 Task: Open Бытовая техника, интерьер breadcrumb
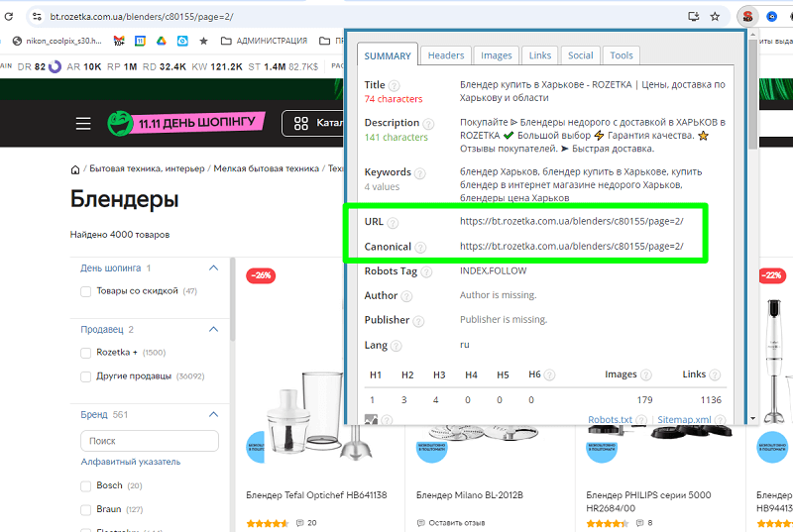(x=147, y=168)
